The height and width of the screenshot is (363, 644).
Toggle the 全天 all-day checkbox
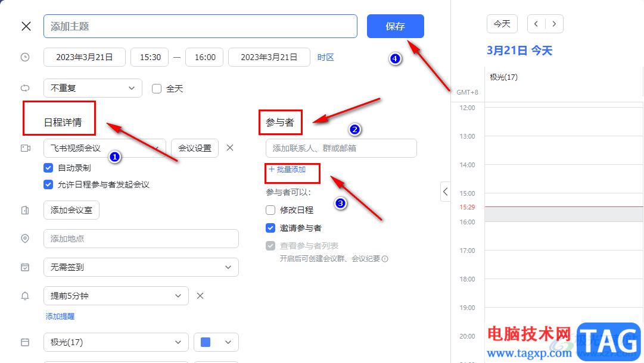click(x=157, y=89)
